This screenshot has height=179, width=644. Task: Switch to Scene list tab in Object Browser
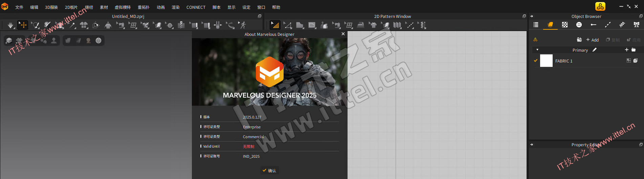[x=536, y=25]
